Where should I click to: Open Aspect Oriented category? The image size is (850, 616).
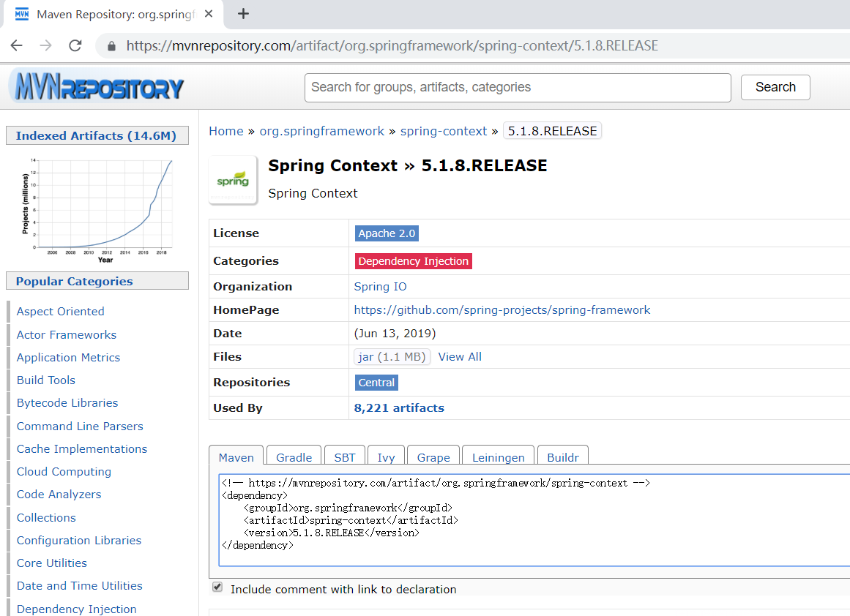coord(61,312)
